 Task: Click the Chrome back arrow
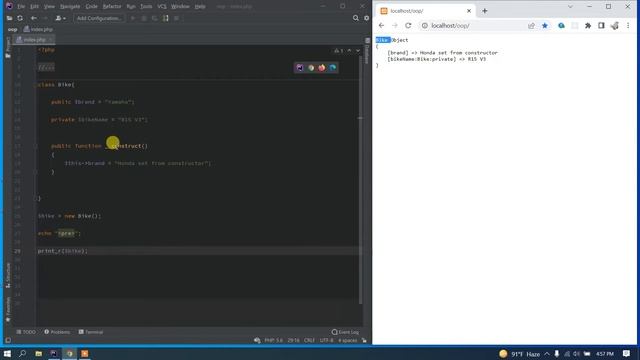[x=381, y=25]
